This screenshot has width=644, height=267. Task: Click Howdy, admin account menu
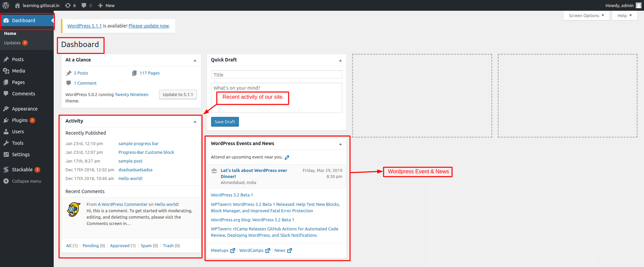623,5
